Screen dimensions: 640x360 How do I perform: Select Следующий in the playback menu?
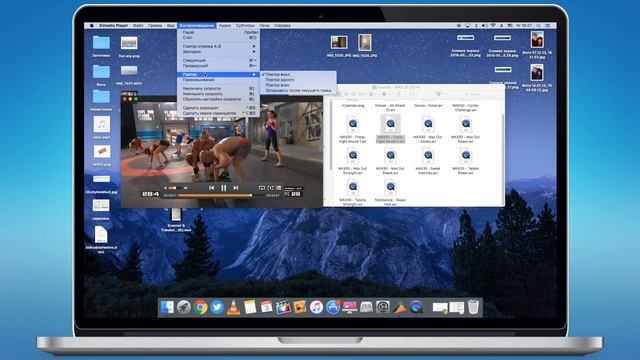pos(218,60)
